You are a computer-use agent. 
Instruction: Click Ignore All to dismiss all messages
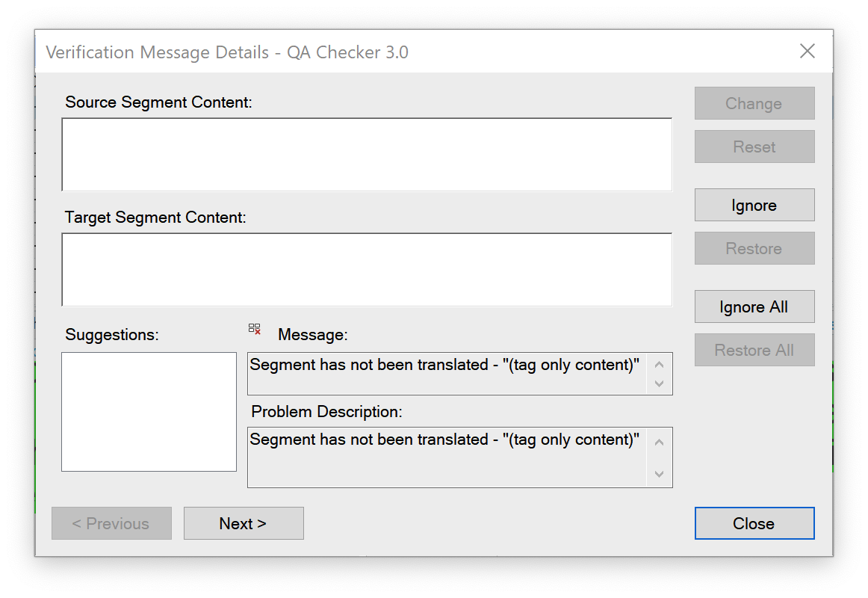point(754,306)
